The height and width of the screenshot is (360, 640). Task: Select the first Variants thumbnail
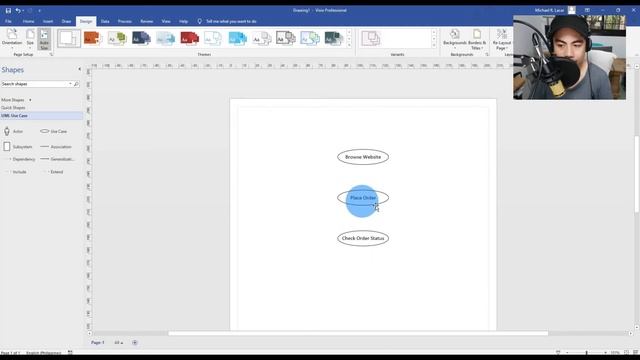[x=371, y=39]
